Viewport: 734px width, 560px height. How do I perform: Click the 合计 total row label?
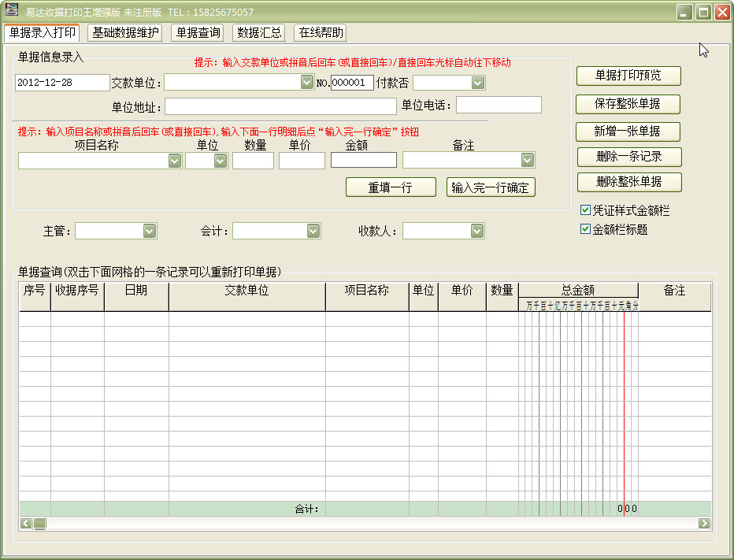(x=306, y=509)
